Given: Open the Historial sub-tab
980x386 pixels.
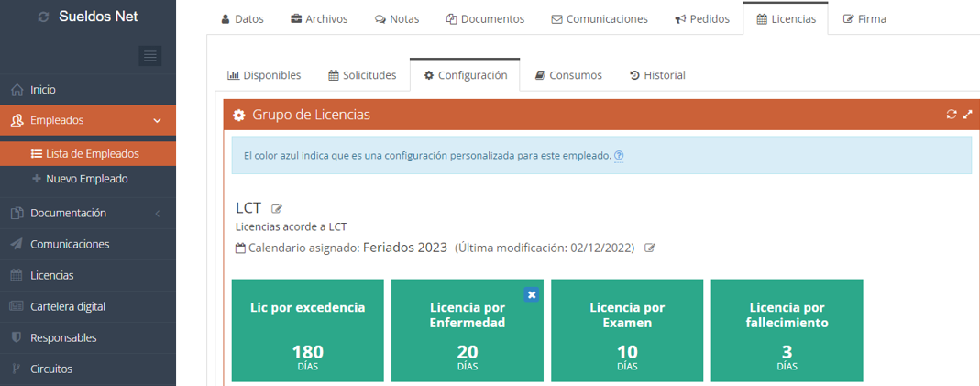Looking at the screenshot, I should 657,75.
